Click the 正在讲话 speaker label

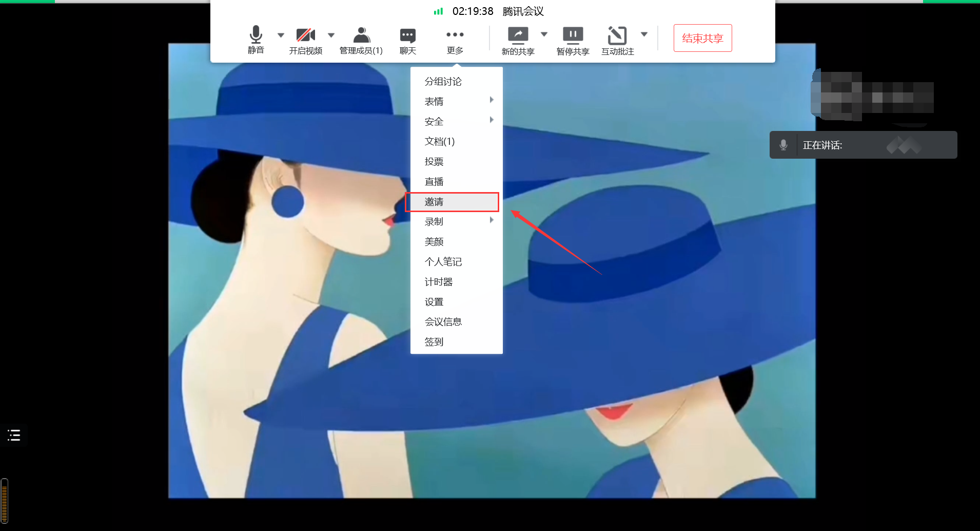coord(822,145)
